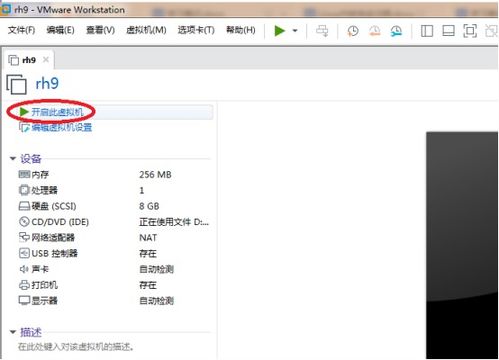499x360 pixels.
Task: Open the 虚拟机(M) menu
Action: 146,30
